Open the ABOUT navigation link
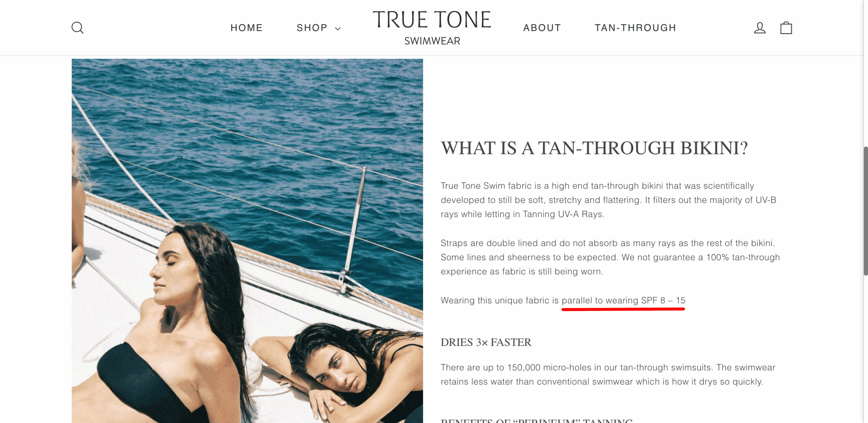 click(x=542, y=28)
